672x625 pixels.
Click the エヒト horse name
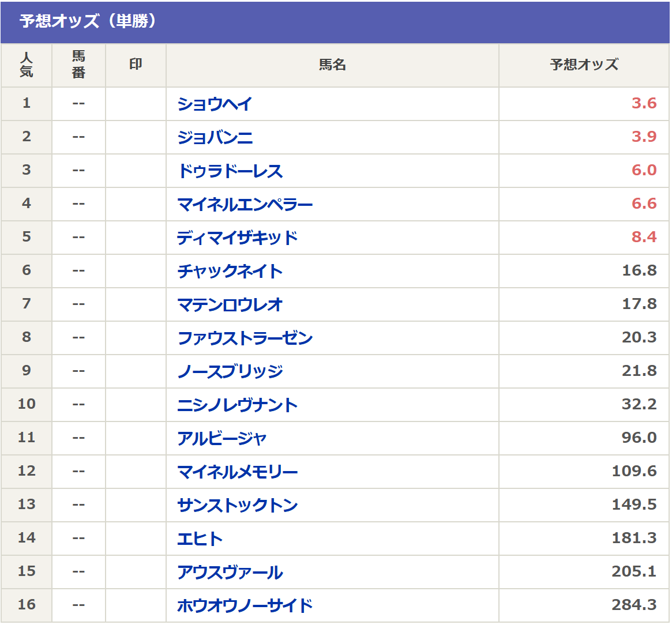click(x=200, y=539)
